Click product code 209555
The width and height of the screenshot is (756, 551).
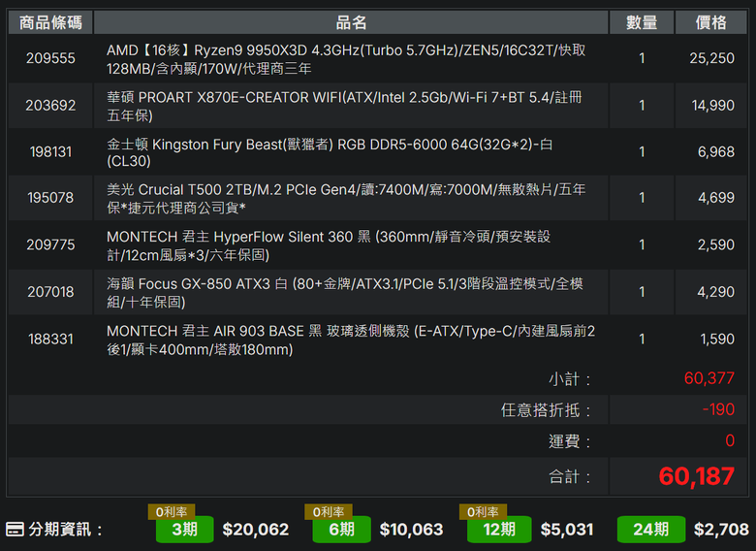[50, 58]
